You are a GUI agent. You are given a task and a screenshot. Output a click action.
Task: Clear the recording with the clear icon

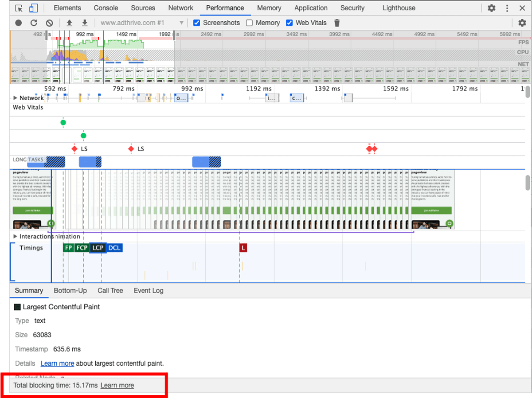coord(50,23)
